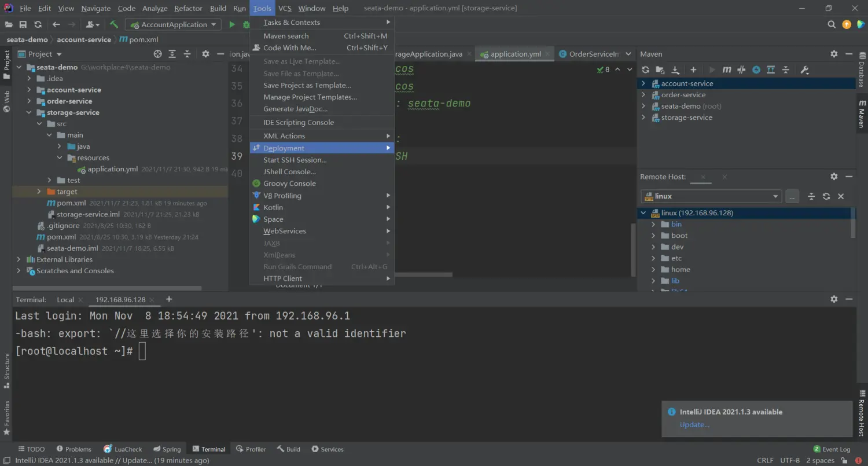Open application.yml in the Project tree
Image resolution: width=868 pixels, height=466 pixels.
[112, 169]
